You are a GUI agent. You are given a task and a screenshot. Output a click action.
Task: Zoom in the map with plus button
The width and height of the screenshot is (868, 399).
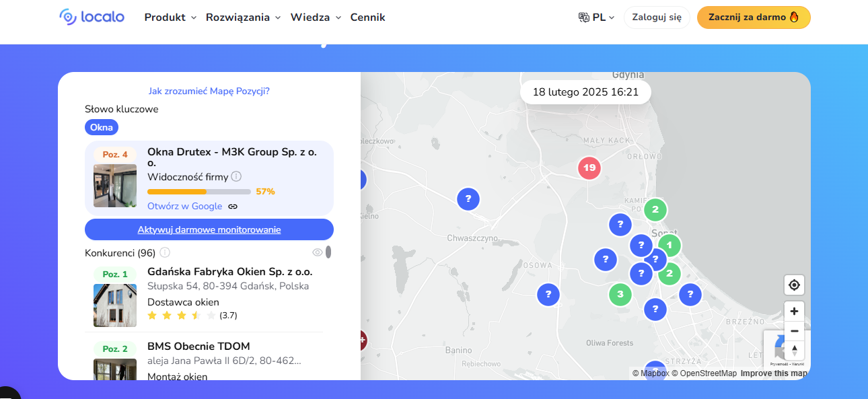[795, 311]
